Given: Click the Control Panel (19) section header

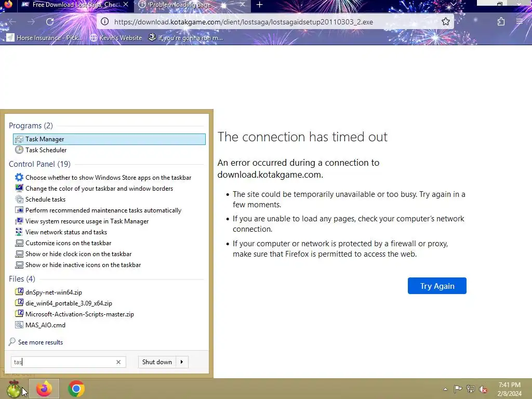Looking at the screenshot, I should pos(39,164).
